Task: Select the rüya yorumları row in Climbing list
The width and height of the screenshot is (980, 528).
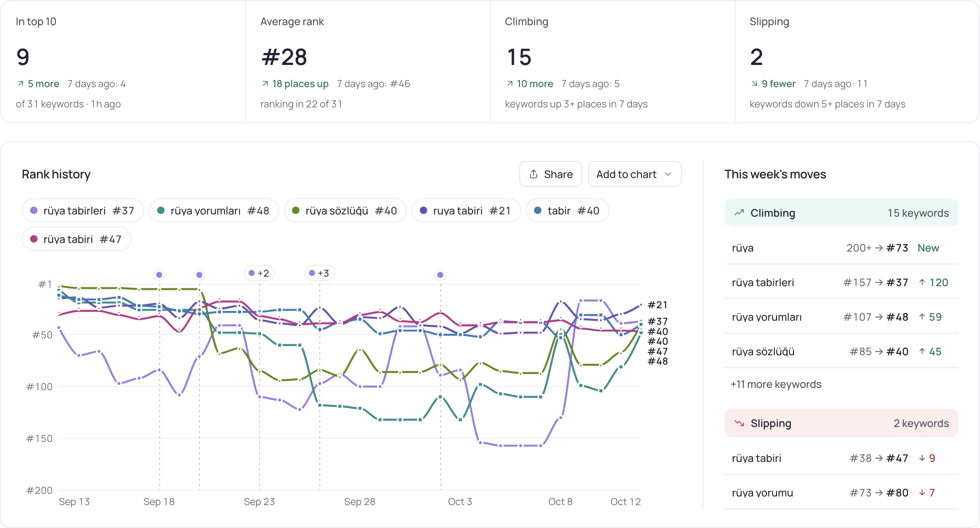Action: (x=841, y=317)
